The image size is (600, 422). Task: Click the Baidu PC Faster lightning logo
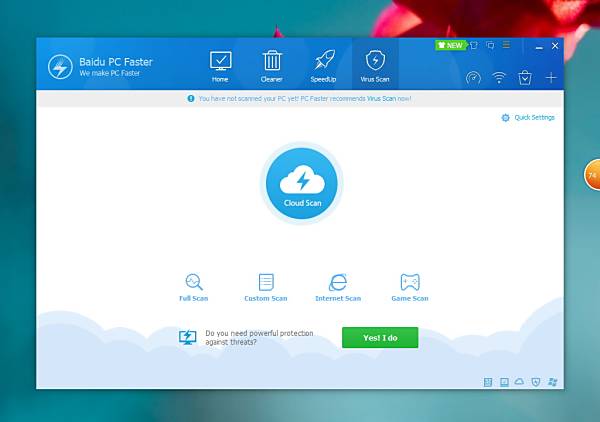click(60, 67)
